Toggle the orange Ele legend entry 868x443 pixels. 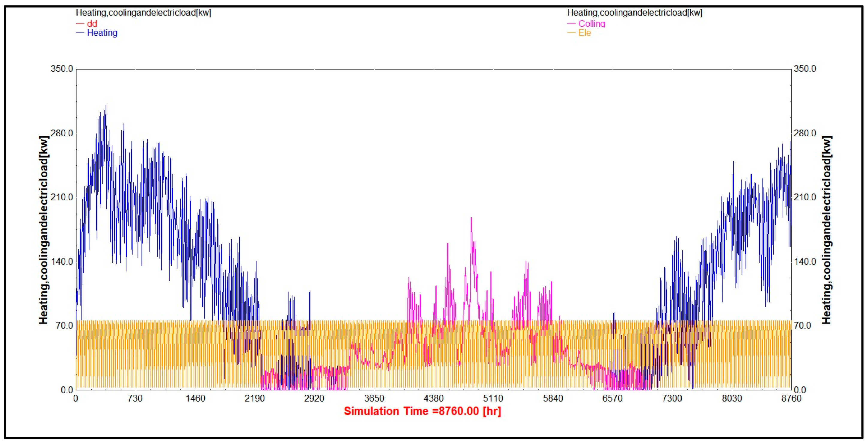click(x=585, y=33)
